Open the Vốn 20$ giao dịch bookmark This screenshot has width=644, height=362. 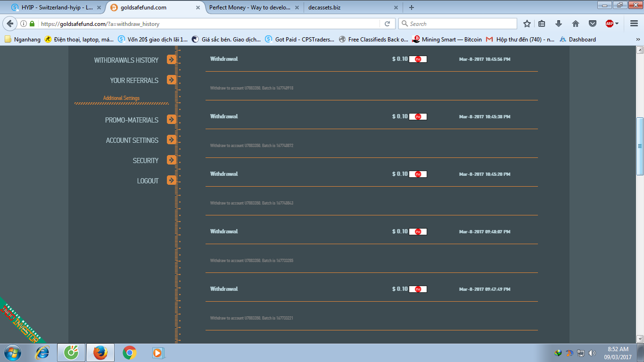[x=152, y=40]
